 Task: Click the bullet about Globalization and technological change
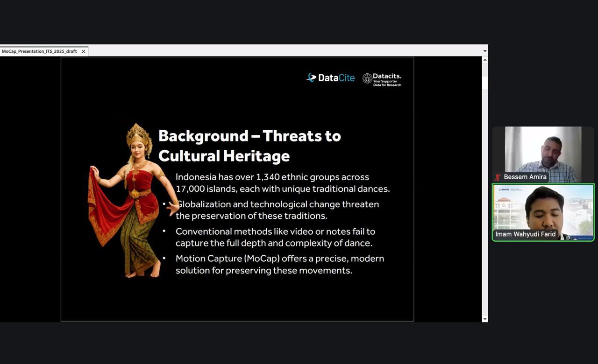(277, 210)
